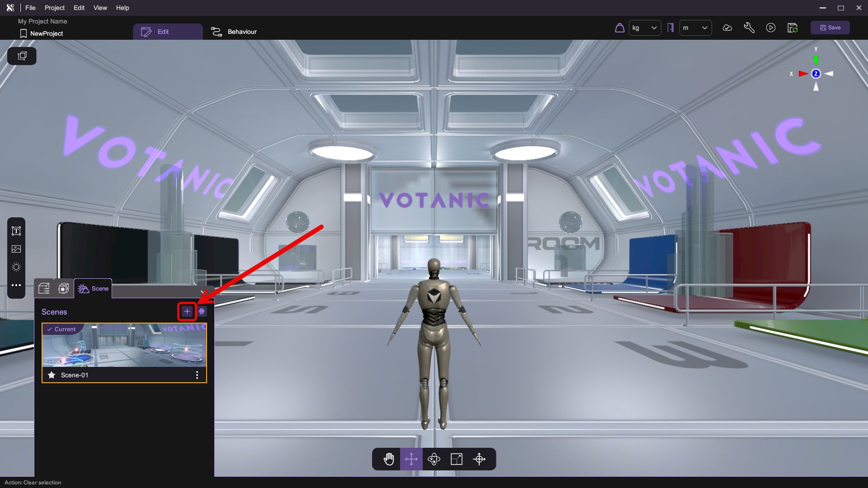Open Scene-01 three-dot options menu

click(197, 375)
